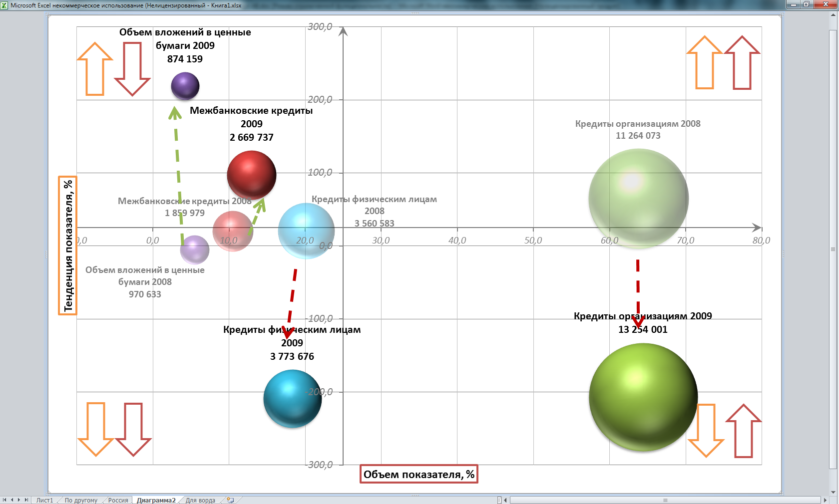
Task: Select the dark green Кредиты организациям 2009 bubble
Action: 643,397
